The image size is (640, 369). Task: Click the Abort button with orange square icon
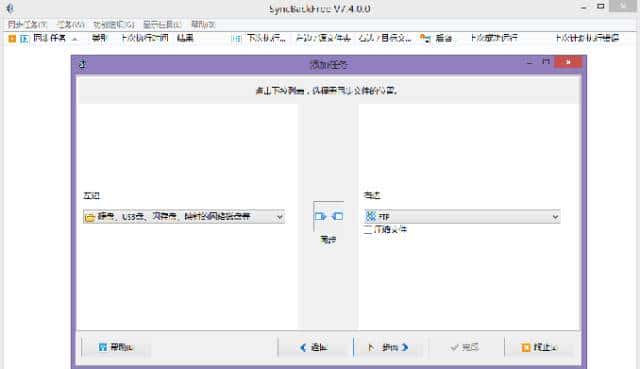[539, 347]
